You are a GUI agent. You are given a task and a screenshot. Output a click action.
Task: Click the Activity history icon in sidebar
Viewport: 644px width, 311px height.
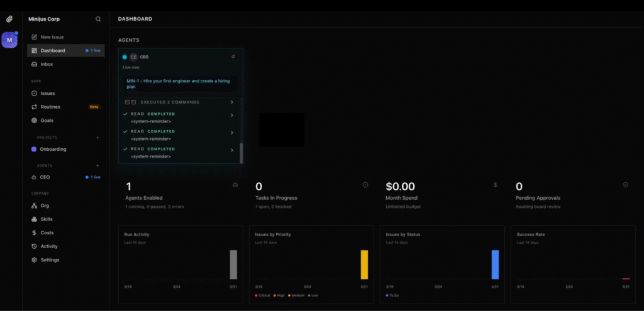coord(34,246)
